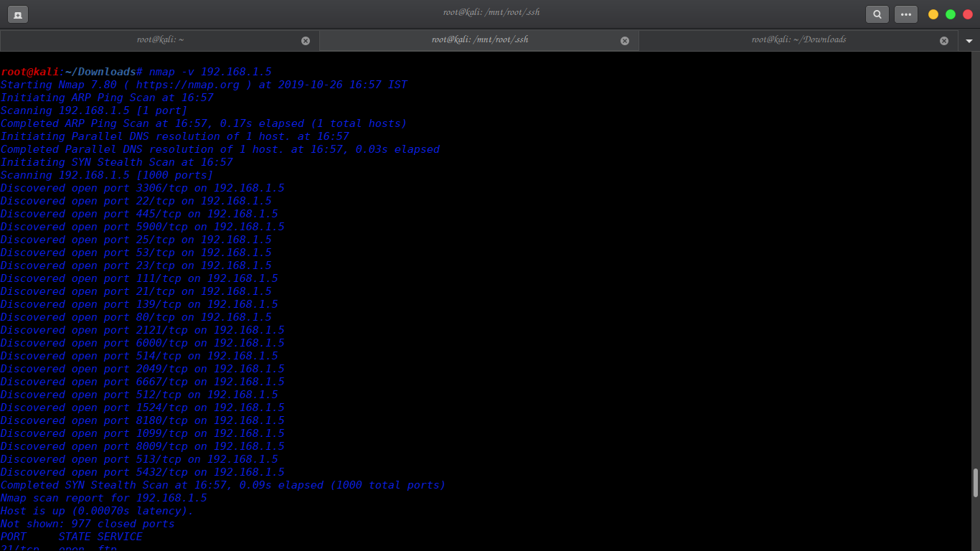Select the root@kali: ~/Downloads tab
This screenshot has width=980, height=551.
pos(798,40)
